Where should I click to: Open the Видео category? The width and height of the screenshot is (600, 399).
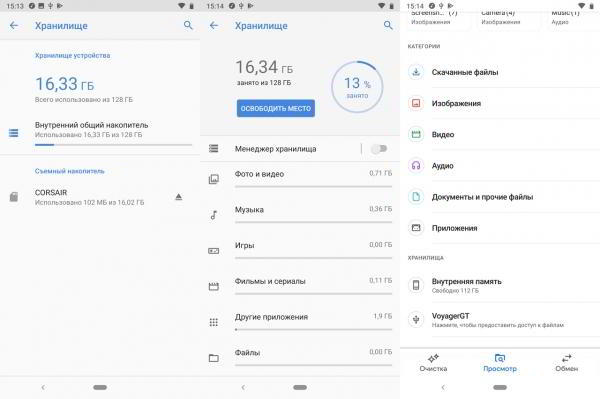click(500, 134)
